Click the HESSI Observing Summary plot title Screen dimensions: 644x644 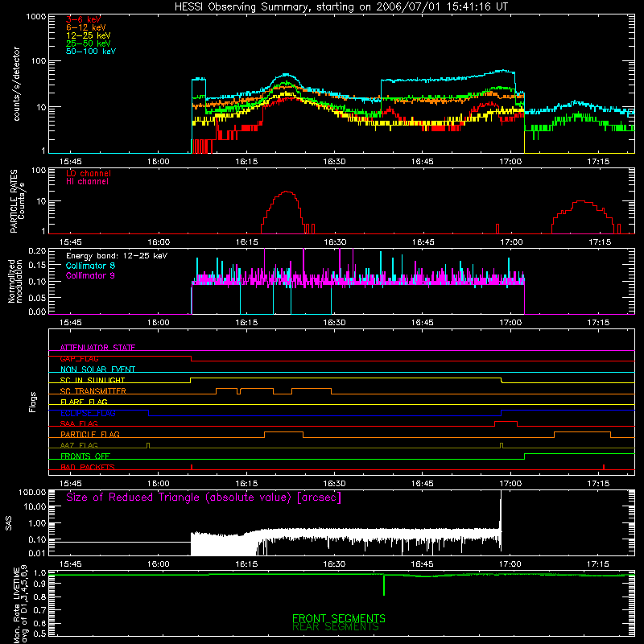[x=341, y=7]
